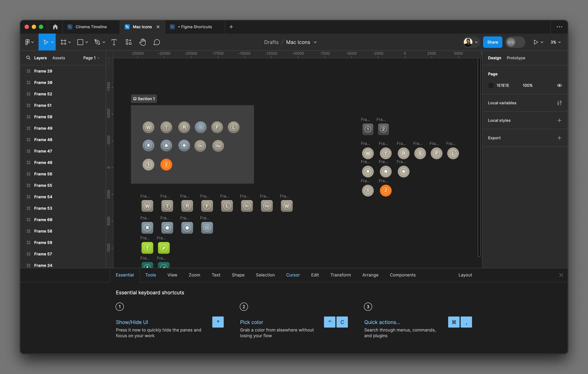Search layers with the magnifier icon
Viewport: 588px width, 374px height.
[28, 58]
